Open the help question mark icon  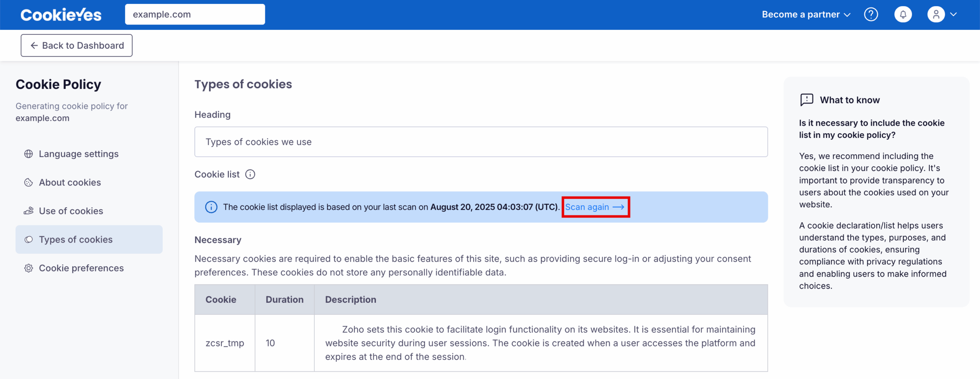pyautogui.click(x=871, y=15)
